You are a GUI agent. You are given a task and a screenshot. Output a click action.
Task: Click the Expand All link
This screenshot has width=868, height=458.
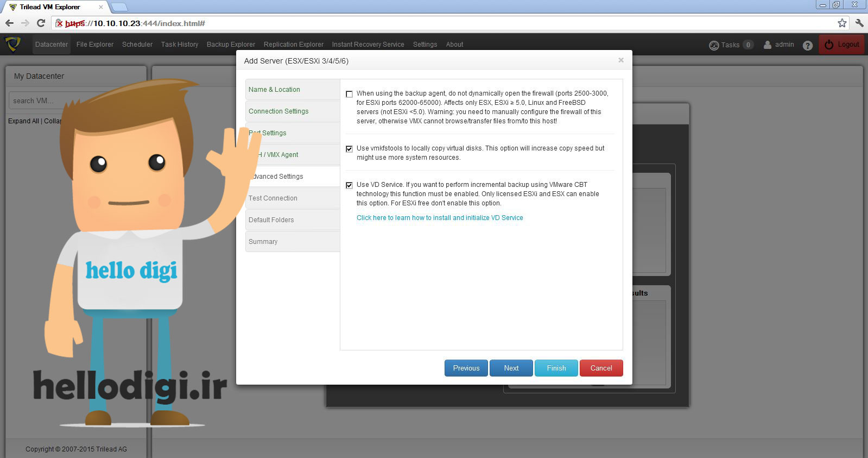click(23, 121)
